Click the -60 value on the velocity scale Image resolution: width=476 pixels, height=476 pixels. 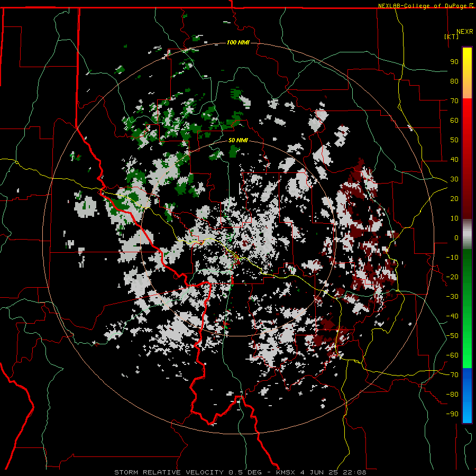point(452,355)
